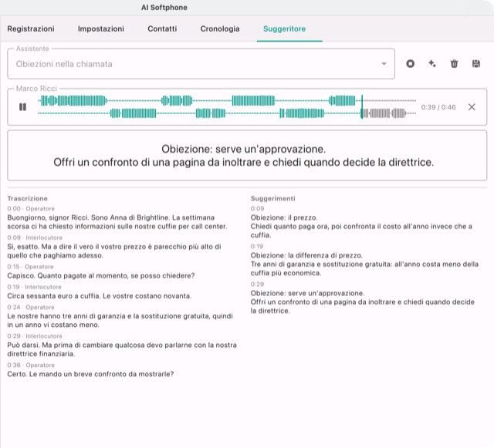This screenshot has width=494, height=448.
Task: Save using the floppy disk icon
Action: click(476, 64)
